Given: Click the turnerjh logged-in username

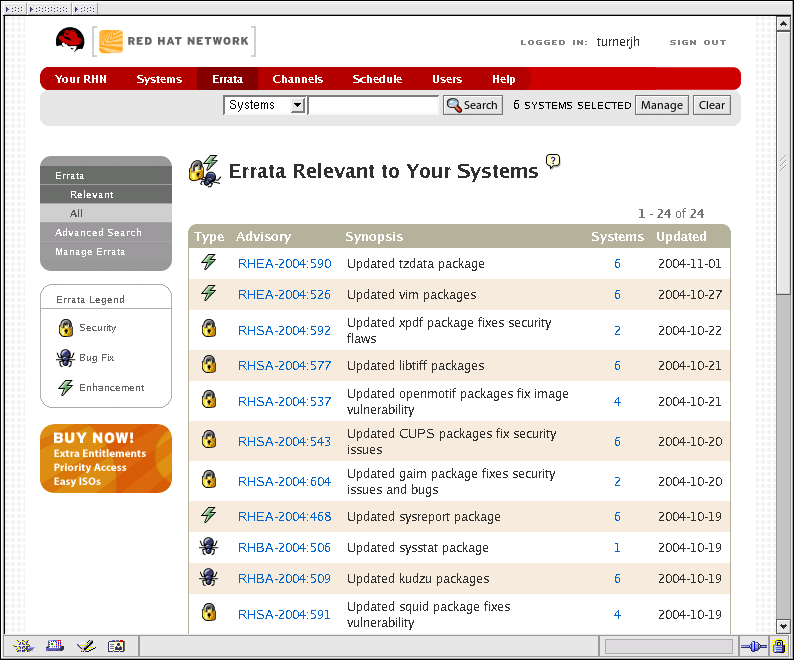Looking at the screenshot, I should (x=618, y=42).
